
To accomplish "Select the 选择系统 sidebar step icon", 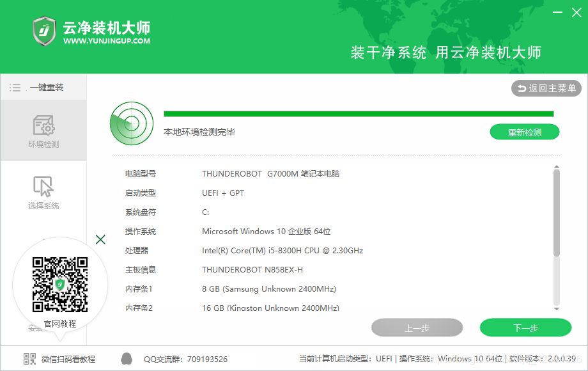I will tap(43, 186).
